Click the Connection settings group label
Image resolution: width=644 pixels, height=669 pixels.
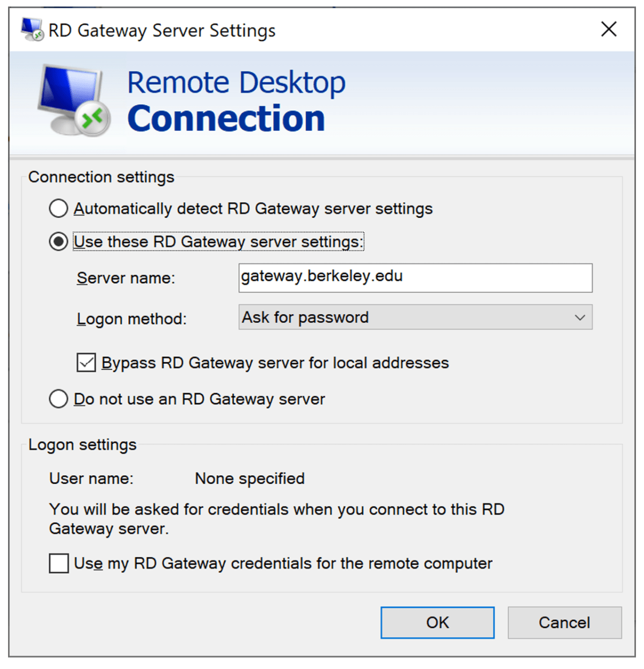(x=101, y=177)
